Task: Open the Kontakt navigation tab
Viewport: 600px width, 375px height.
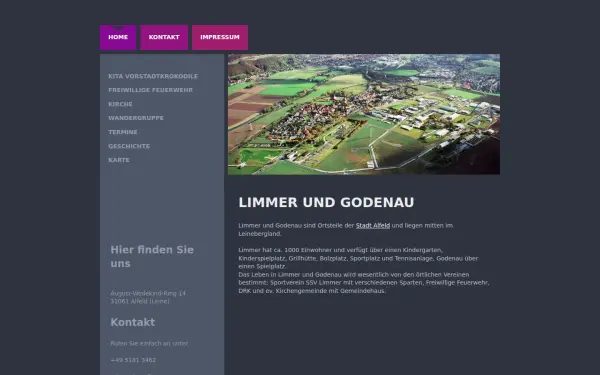Action: [164, 38]
